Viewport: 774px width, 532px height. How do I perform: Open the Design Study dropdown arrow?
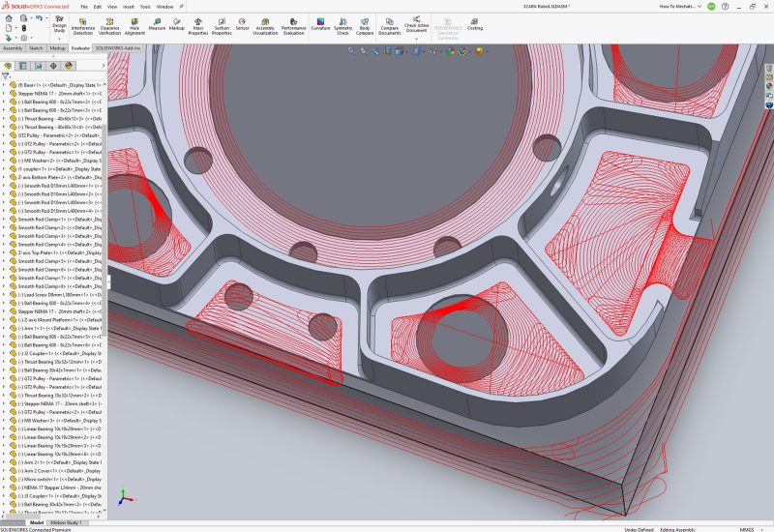click(x=59, y=39)
